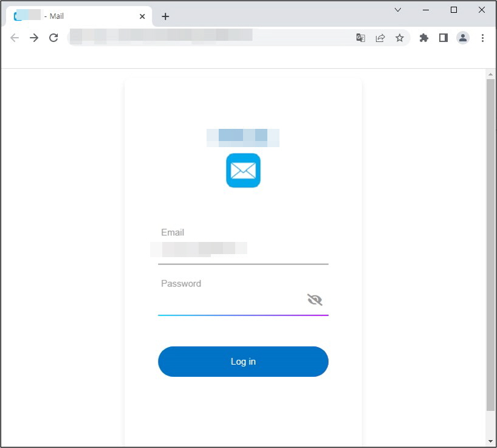Select the Mail browser tab
Image resolution: width=497 pixels, height=448 pixels.
[78, 16]
